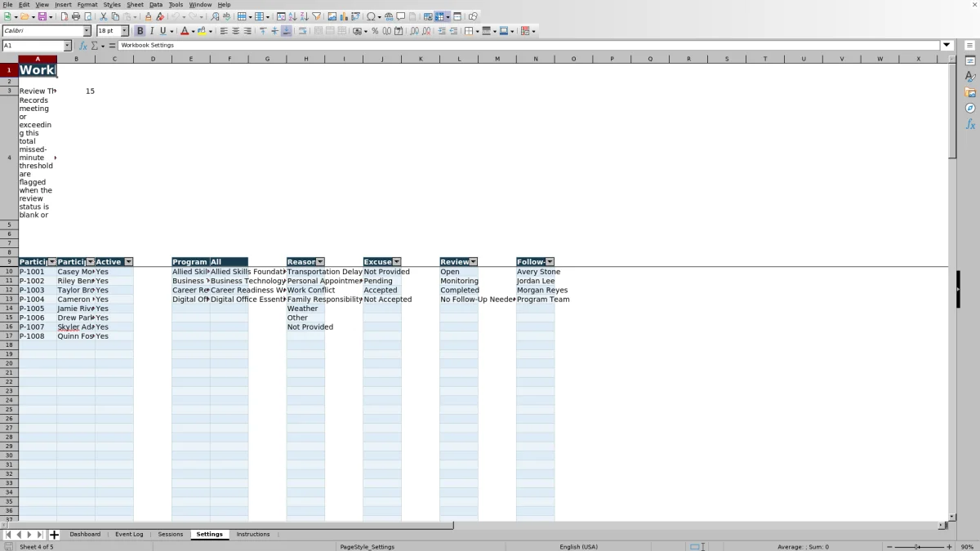Insert image icon in toolbar
Image resolution: width=980 pixels, height=551 pixels.
click(x=332, y=16)
